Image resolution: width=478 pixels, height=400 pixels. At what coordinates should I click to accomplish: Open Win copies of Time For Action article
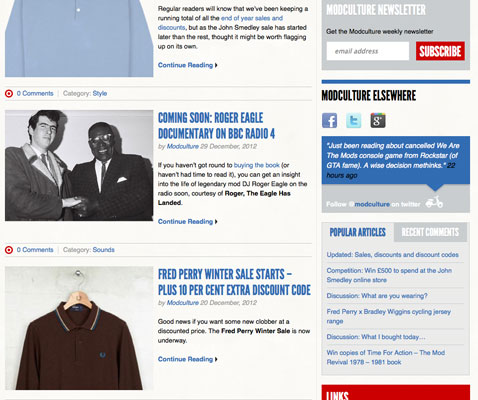(386, 357)
